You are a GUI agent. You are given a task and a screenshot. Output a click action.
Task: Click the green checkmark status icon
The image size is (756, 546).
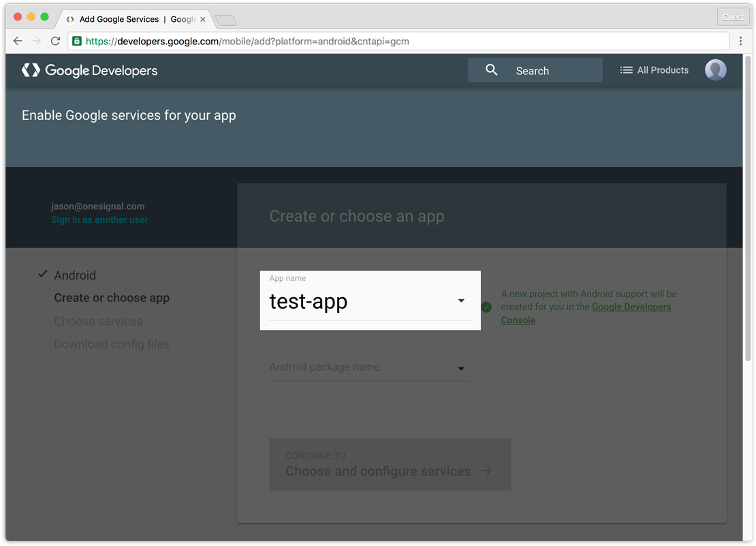[486, 307]
